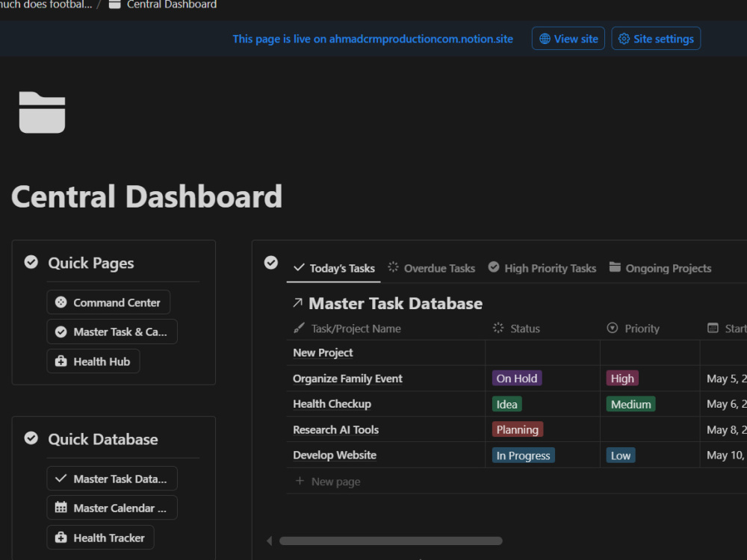Click horizontal scrollbar thumb under table

click(391, 541)
